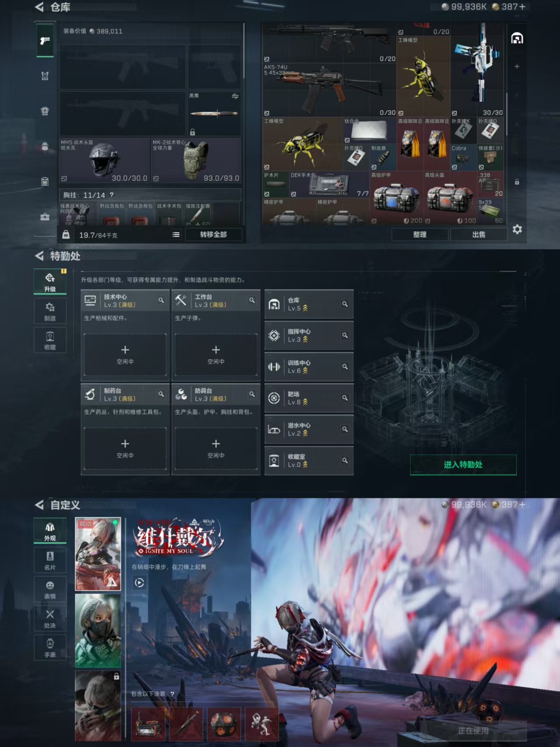This screenshot has height=747, width=560.
Task: Click the magnifier on 技术中心 card
Action: tap(161, 300)
